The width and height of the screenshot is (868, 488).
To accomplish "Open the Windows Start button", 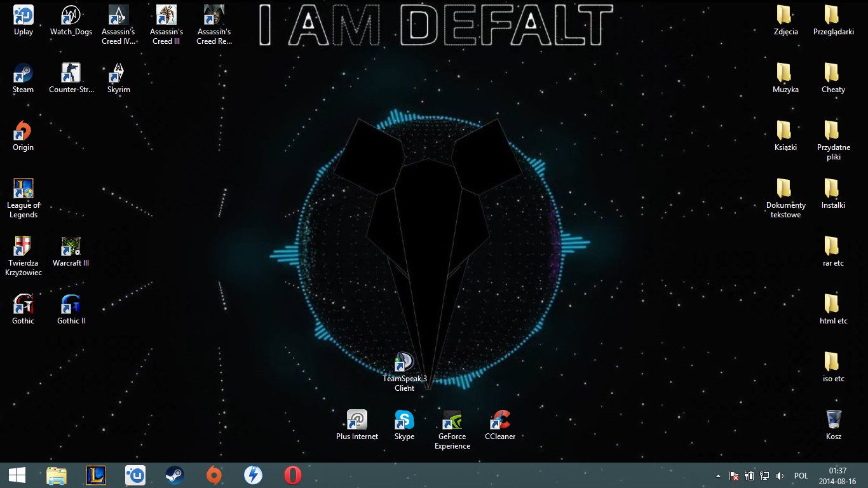I will (17, 475).
